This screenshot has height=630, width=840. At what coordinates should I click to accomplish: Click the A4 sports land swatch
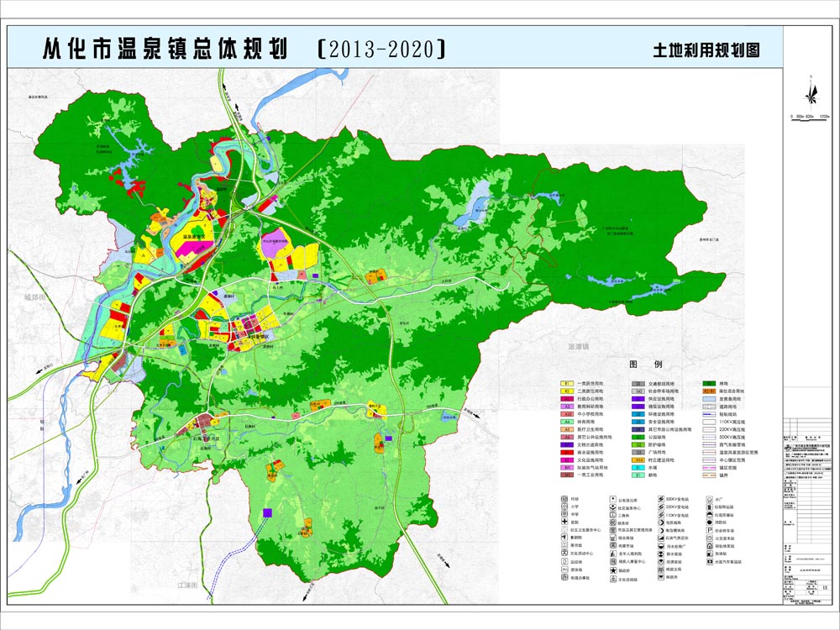[x=567, y=422]
